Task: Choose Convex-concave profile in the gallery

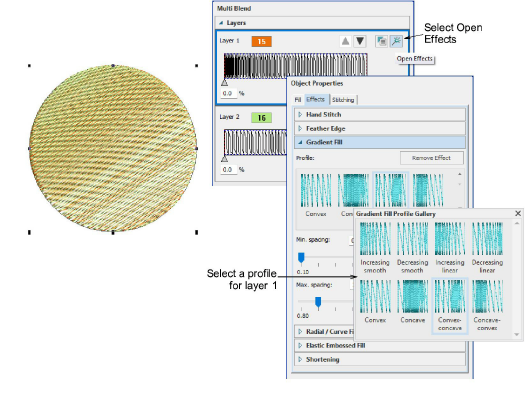Action: pyautogui.click(x=450, y=305)
